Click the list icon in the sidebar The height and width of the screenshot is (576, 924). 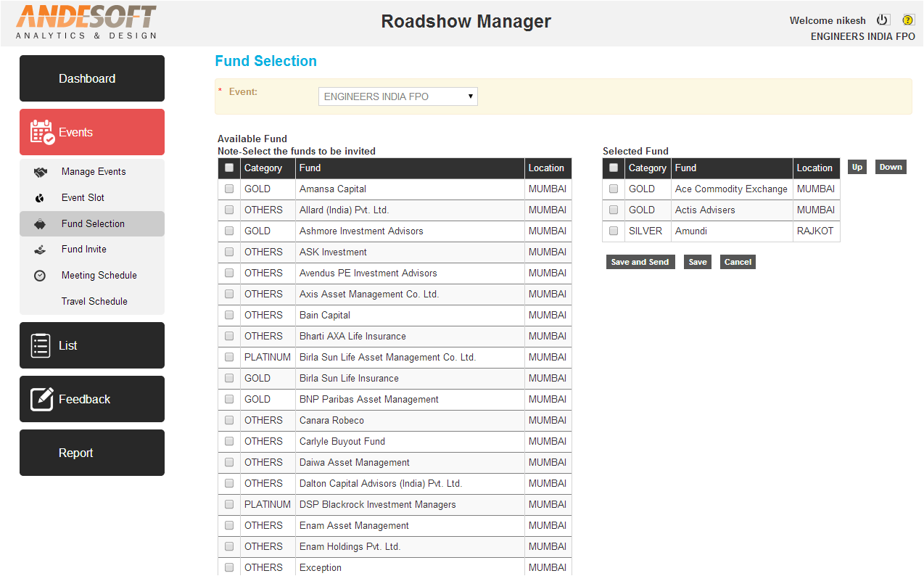pos(42,345)
